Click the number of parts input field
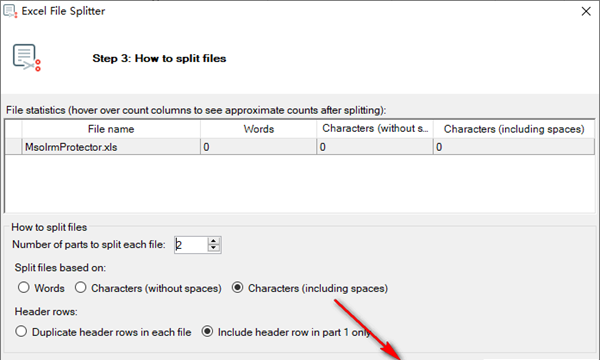 pos(191,245)
